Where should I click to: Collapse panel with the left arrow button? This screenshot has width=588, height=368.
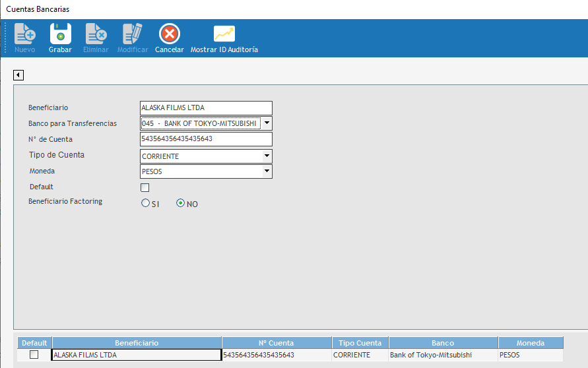18,75
